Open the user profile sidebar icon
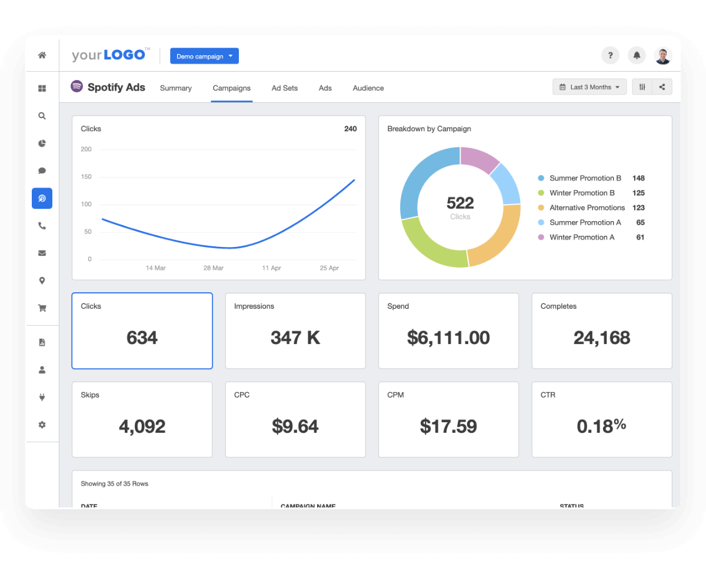The image size is (706, 588). tap(42, 370)
